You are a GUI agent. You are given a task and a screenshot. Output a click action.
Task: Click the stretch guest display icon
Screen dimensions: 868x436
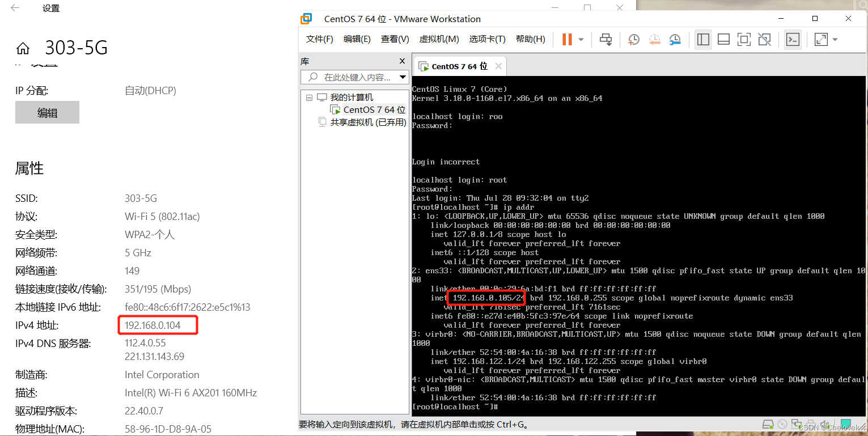coord(820,39)
